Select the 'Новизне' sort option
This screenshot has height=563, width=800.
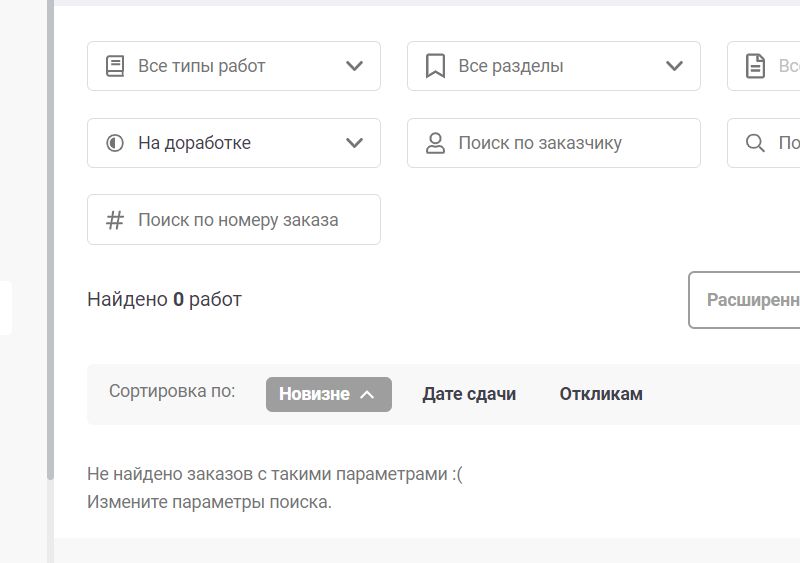point(314,394)
